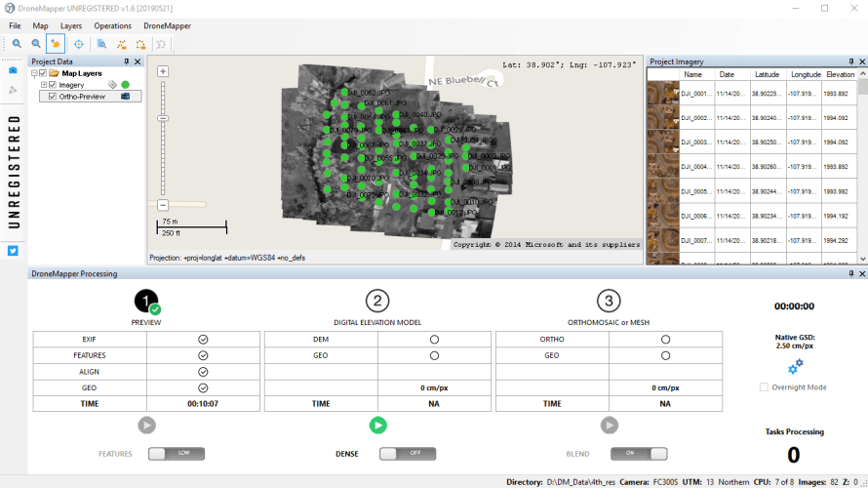
Task: Click the Ortho-Preview layer name
Action: [82, 97]
